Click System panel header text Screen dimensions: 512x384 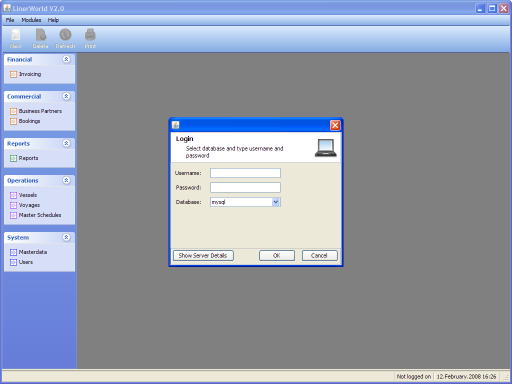click(x=18, y=237)
